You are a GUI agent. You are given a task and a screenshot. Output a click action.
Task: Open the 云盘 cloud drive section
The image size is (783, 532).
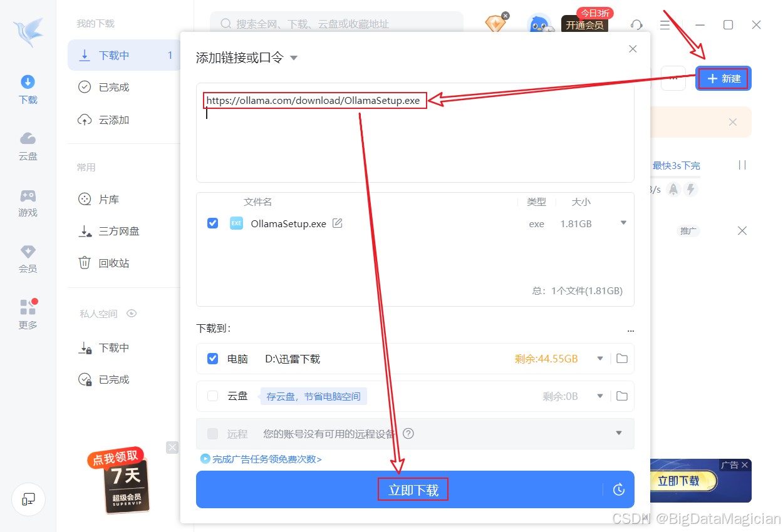click(28, 146)
